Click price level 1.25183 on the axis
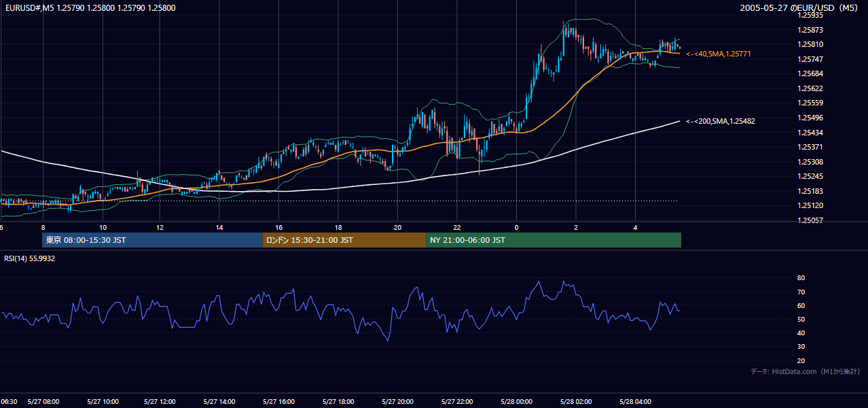Image resolution: width=868 pixels, height=408 pixels. coord(811,191)
